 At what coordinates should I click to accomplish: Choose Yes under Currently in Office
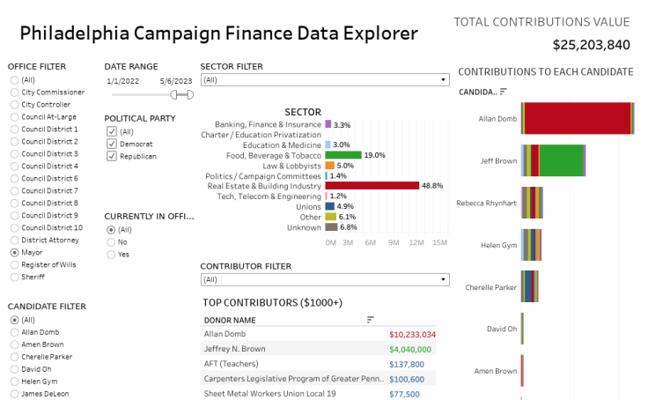(x=110, y=254)
